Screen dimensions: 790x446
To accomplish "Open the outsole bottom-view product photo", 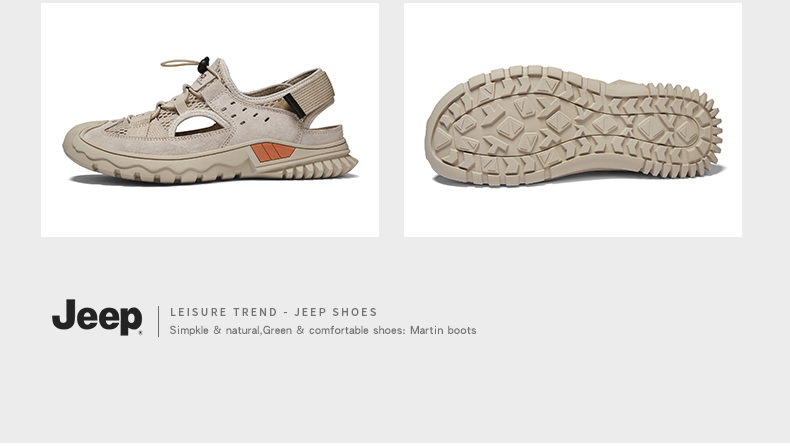I will coord(572,120).
